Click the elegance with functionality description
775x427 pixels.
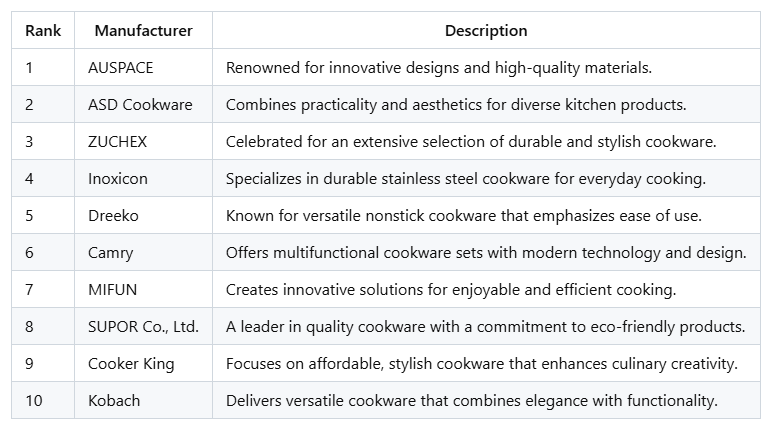pos(472,401)
